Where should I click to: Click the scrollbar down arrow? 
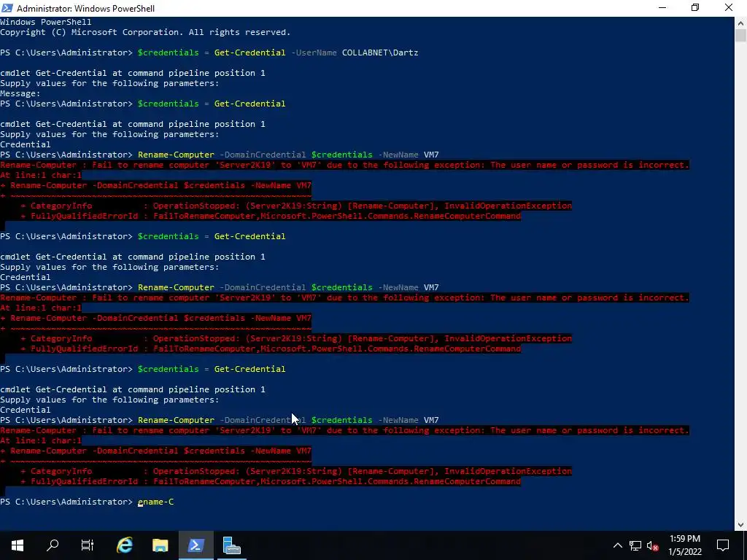(741, 524)
